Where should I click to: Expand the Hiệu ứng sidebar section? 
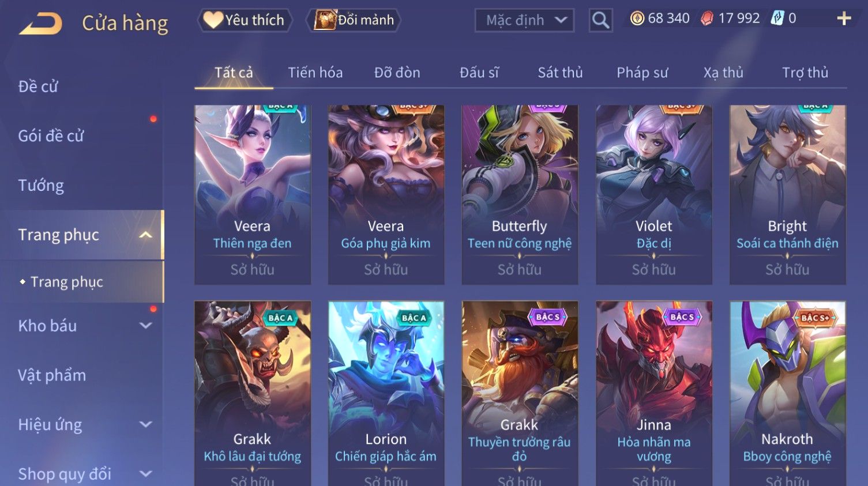146,424
